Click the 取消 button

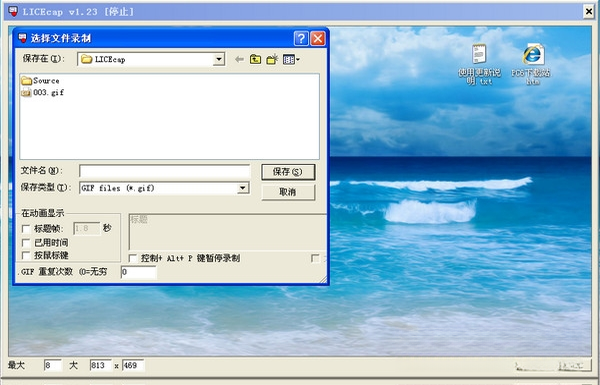click(x=288, y=192)
